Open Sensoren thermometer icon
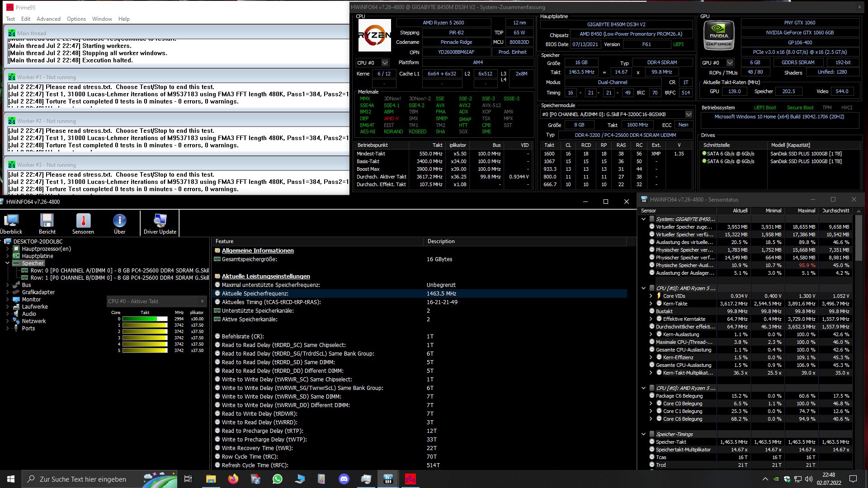The height and width of the screenshot is (488, 868). point(83,224)
